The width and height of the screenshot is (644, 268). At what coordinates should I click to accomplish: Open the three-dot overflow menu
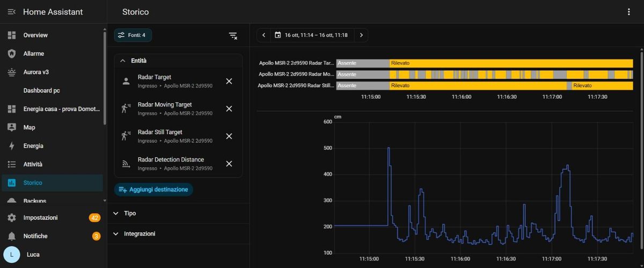pyautogui.click(x=629, y=12)
